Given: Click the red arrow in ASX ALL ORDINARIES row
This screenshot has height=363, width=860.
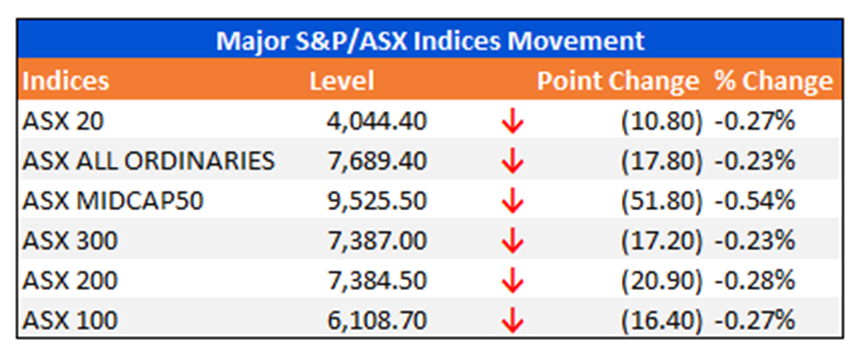Looking at the screenshot, I should click(x=512, y=162).
